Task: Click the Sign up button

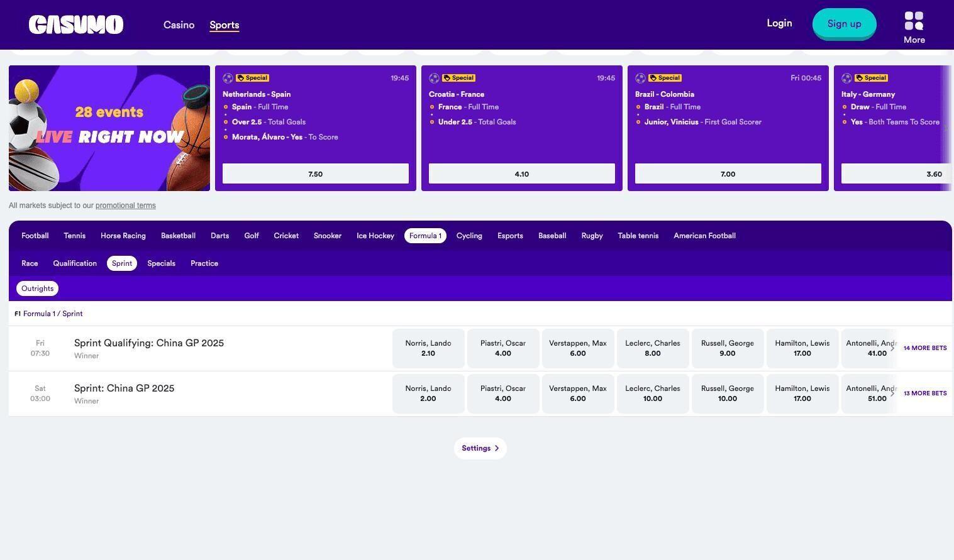Action: [844, 24]
